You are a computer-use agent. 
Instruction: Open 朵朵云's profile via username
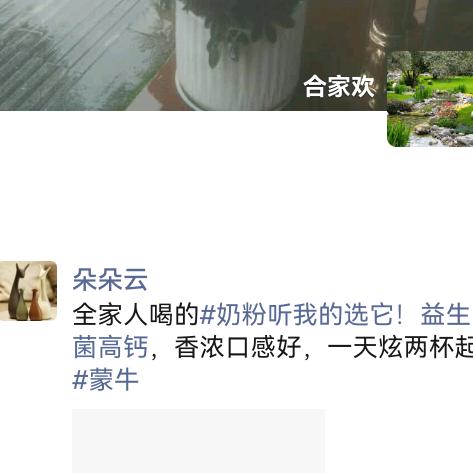[x=110, y=279]
